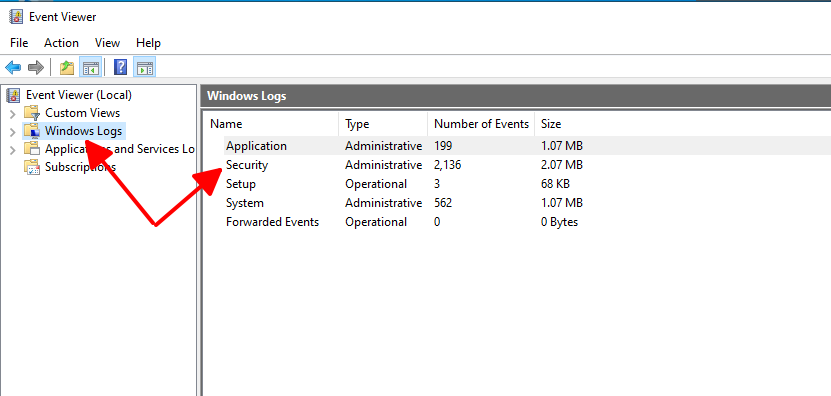Select the System log row
Screen dimensions: 831x396
click(x=245, y=203)
